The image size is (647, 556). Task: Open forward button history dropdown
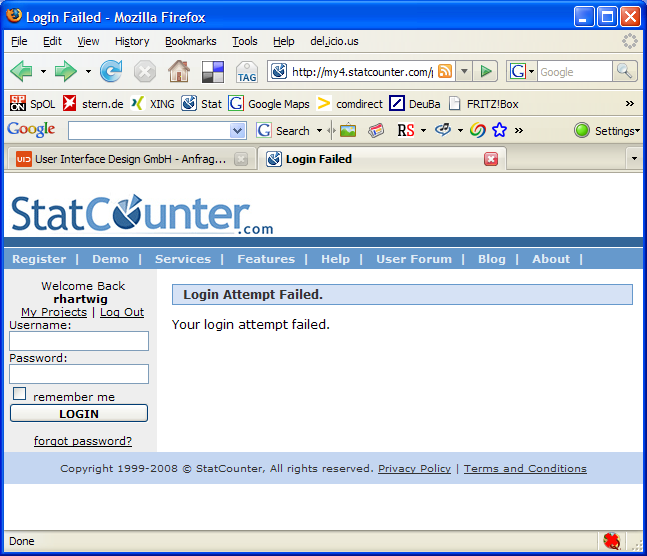coord(88,72)
